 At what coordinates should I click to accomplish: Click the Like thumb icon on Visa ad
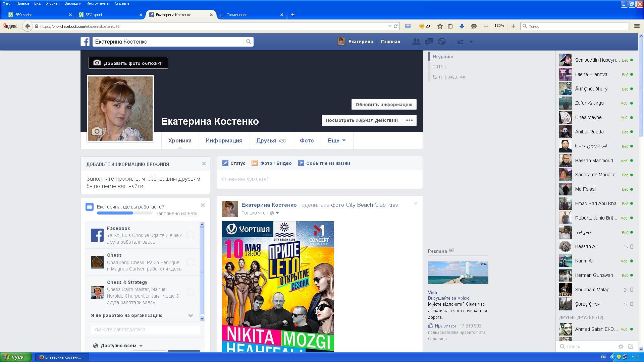click(431, 325)
